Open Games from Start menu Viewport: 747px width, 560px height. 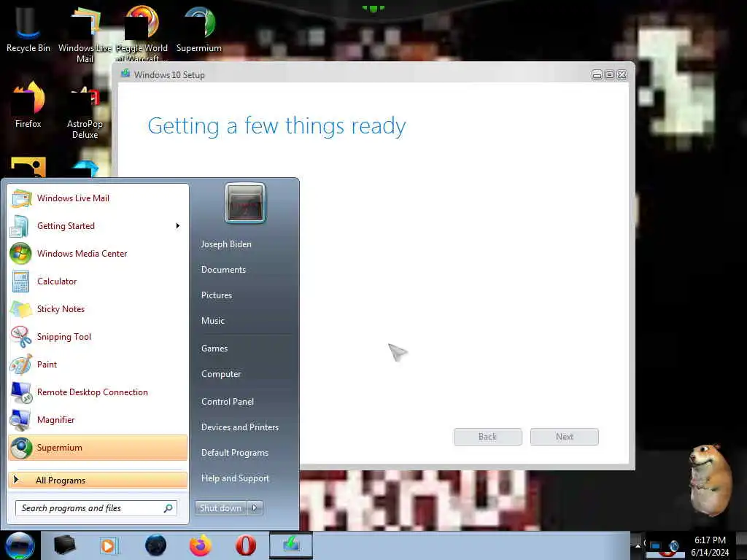(214, 348)
